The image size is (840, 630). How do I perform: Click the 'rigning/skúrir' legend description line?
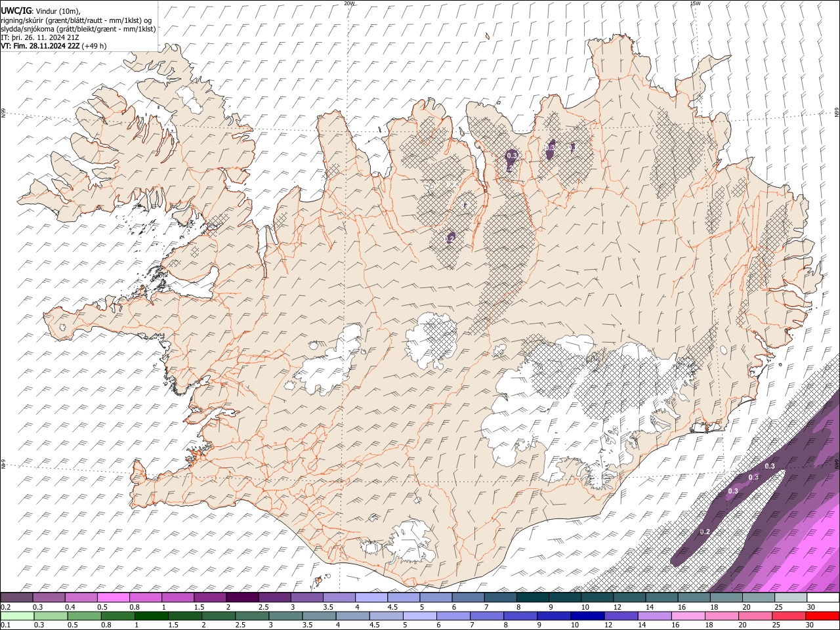click(x=76, y=20)
